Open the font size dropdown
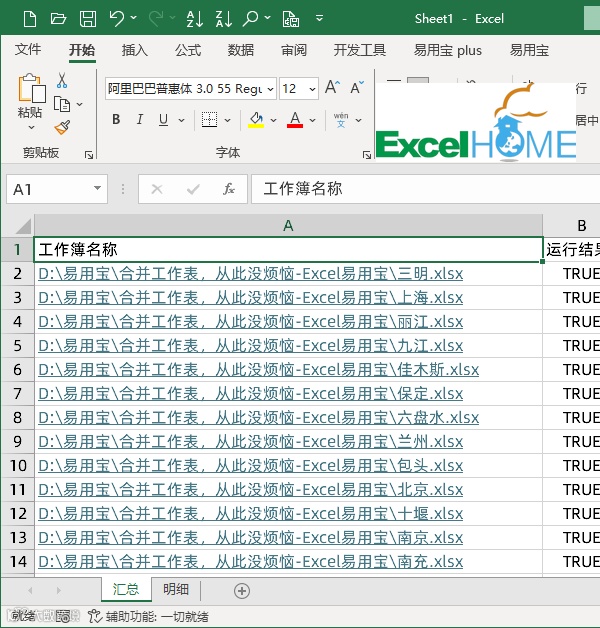The image size is (600, 628). tap(312, 89)
